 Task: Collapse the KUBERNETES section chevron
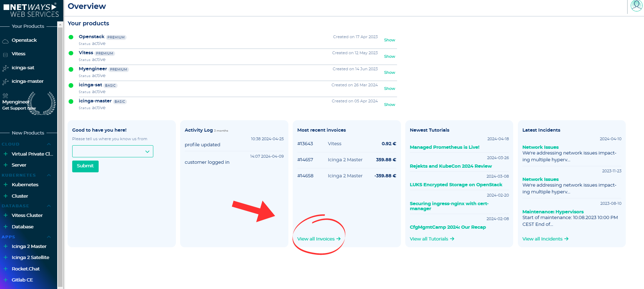pyautogui.click(x=49, y=175)
